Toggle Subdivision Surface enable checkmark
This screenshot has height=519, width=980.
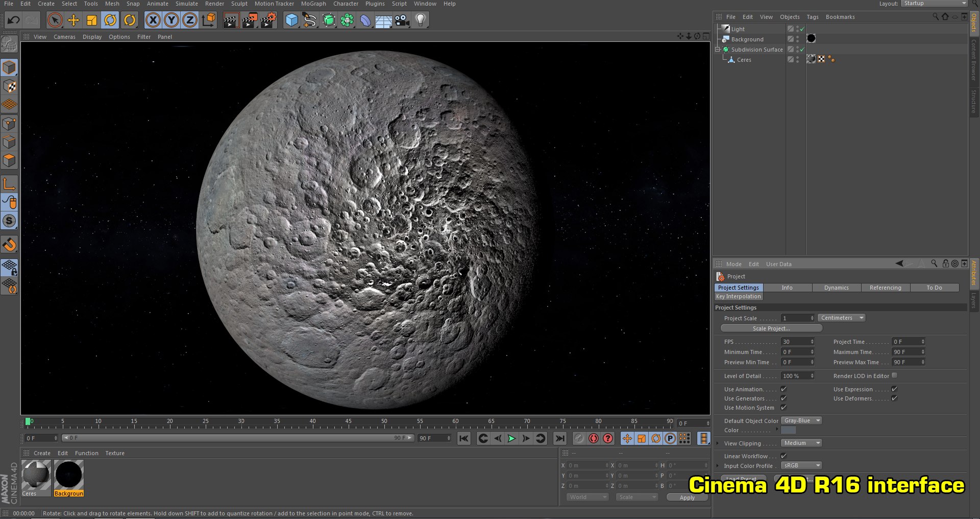[x=802, y=50]
